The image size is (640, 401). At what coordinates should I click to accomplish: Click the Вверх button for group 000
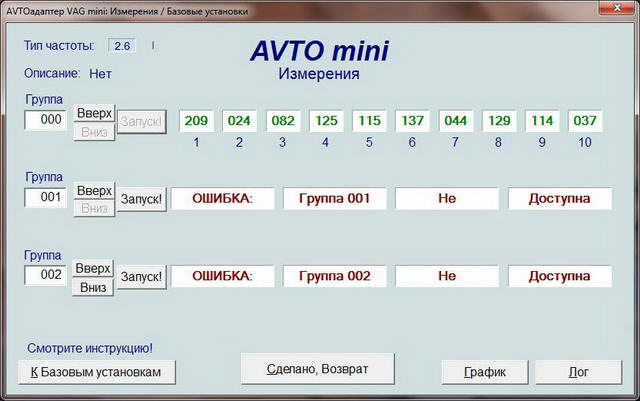pos(94,112)
